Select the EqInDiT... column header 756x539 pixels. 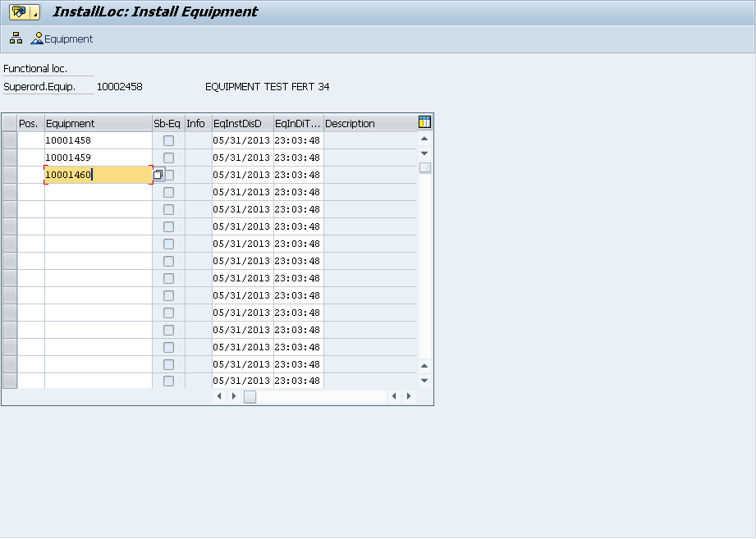(299, 123)
